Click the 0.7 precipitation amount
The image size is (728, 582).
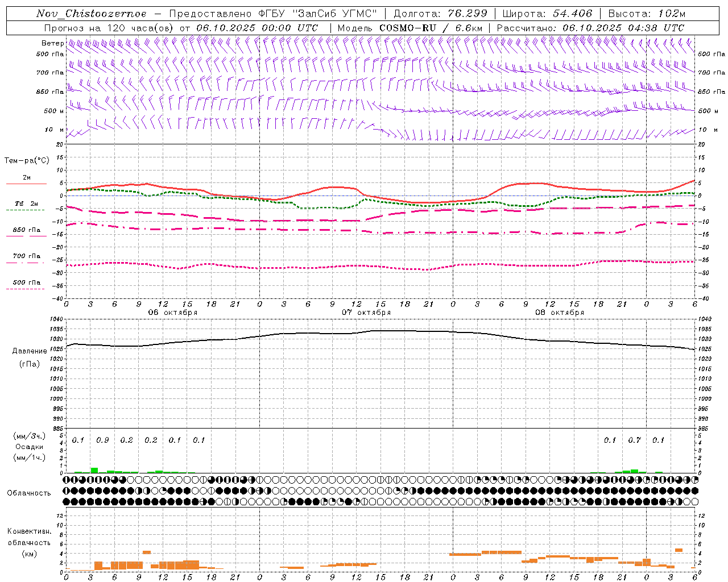pos(634,440)
